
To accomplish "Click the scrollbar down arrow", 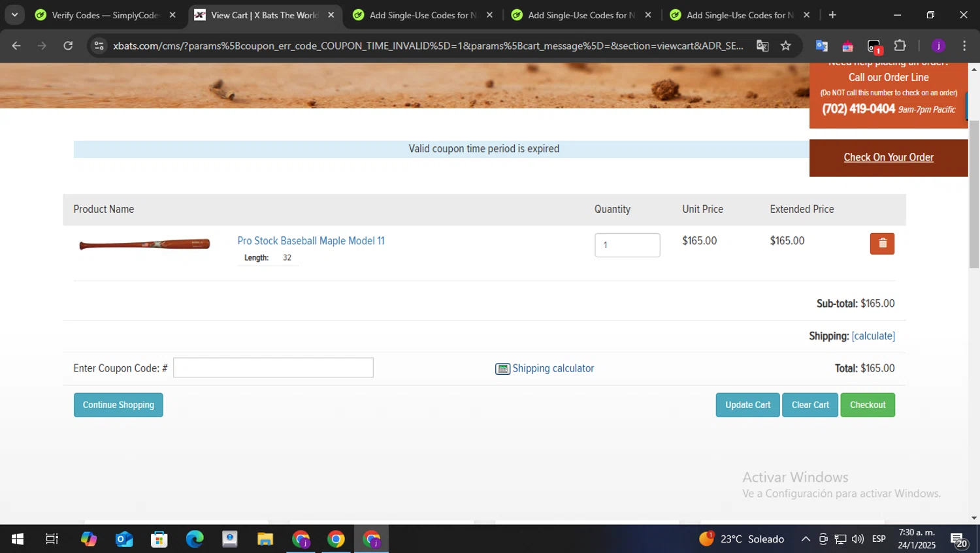I will point(974,518).
